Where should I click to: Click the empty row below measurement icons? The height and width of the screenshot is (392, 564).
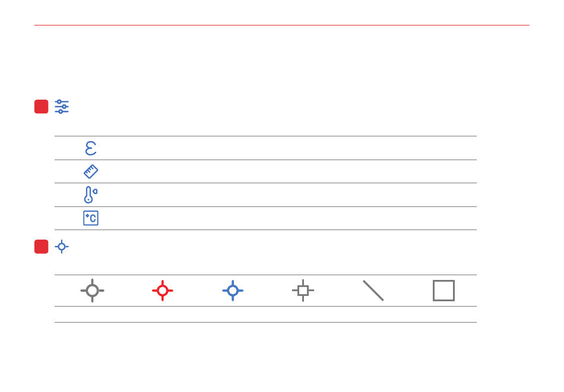265,314
